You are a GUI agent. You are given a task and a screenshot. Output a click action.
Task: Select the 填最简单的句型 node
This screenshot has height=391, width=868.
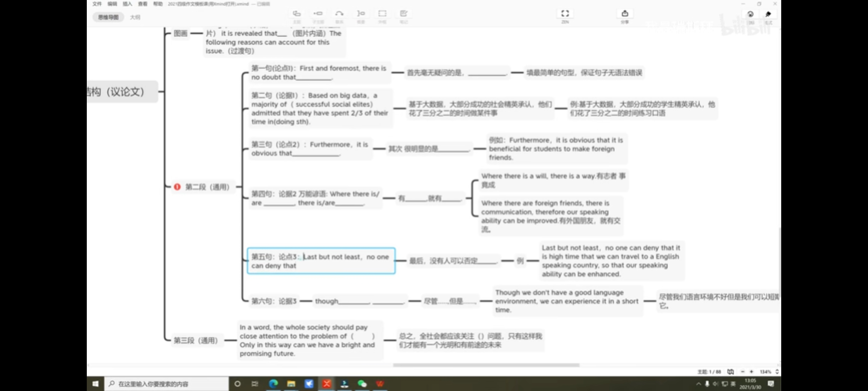pyautogui.click(x=584, y=73)
